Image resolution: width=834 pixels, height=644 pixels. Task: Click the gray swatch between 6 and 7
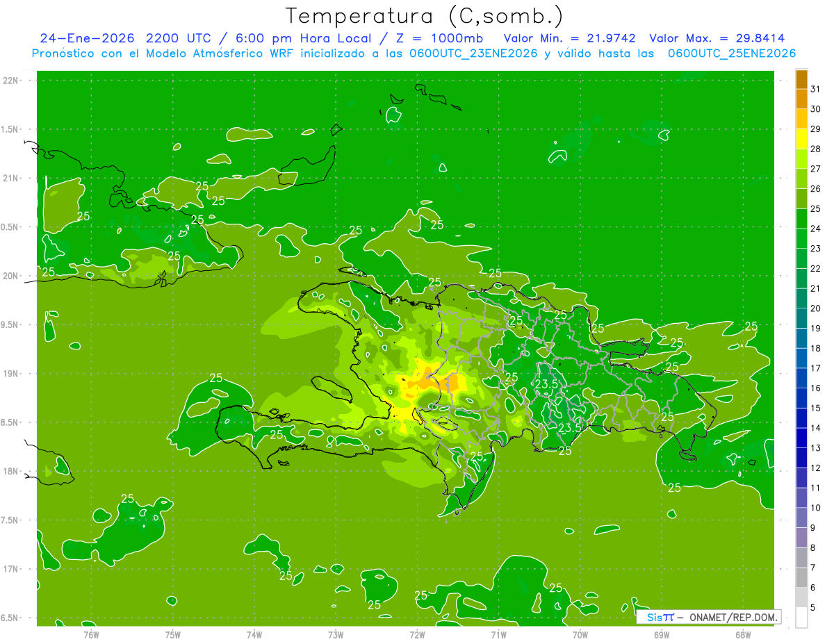coord(801,578)
